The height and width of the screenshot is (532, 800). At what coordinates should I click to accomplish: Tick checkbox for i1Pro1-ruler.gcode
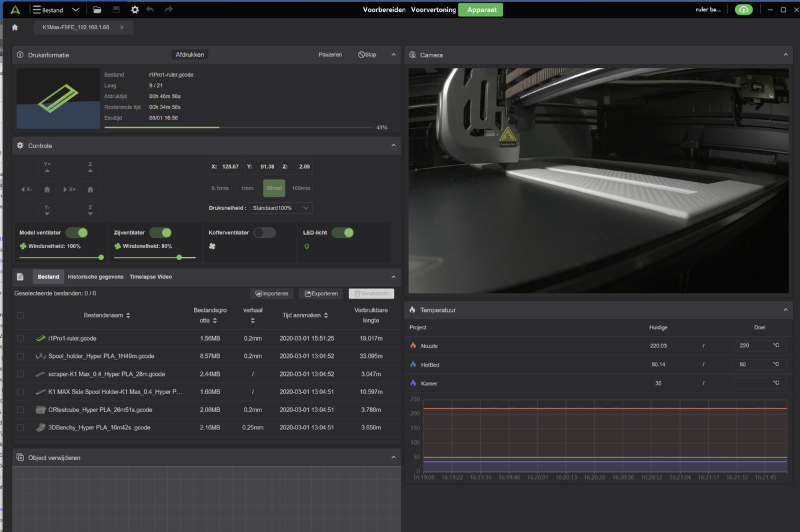click(21, 338)
